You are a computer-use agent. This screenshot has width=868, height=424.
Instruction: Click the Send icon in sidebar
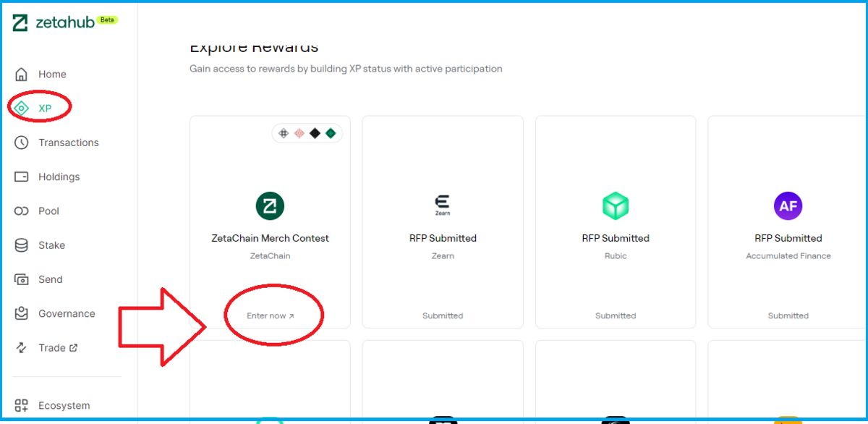point(22,279)
